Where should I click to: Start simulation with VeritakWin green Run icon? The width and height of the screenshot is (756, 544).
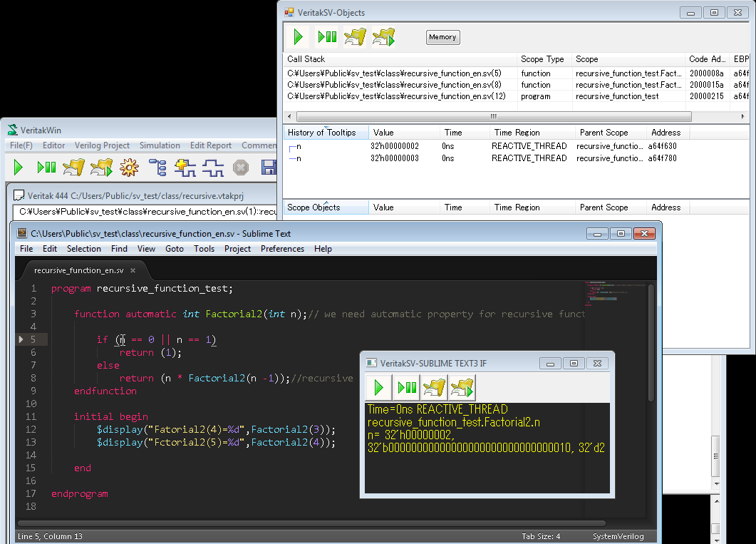[19, 168]
